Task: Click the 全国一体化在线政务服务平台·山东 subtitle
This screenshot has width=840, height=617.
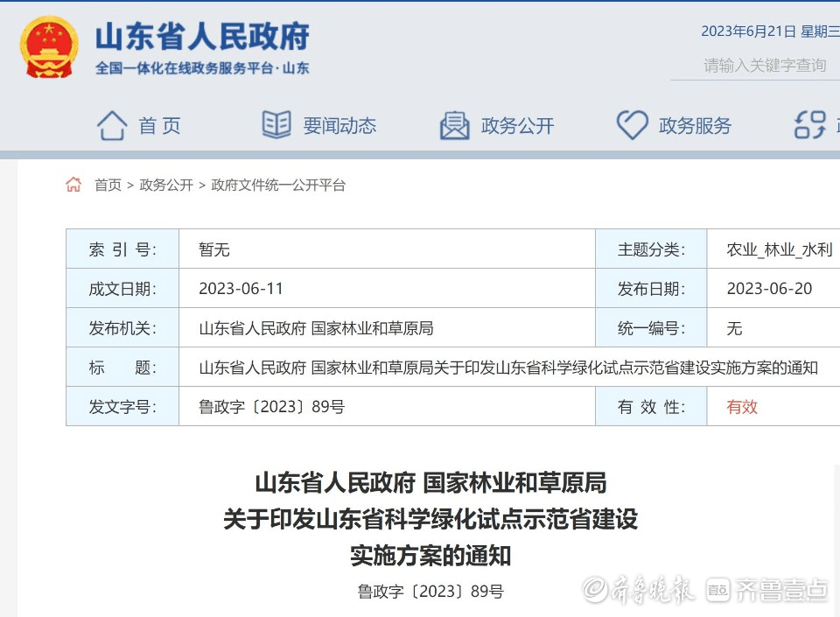Action: [x=202, y=68]
